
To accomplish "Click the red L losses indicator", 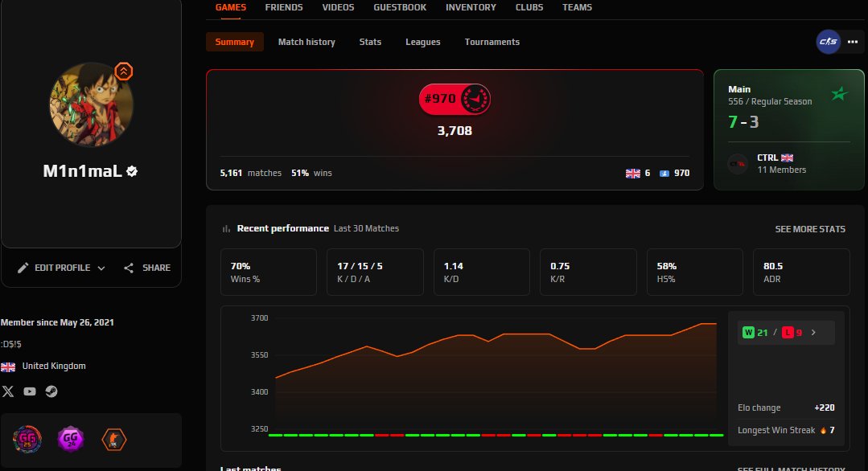I will [x=788, y=332].
